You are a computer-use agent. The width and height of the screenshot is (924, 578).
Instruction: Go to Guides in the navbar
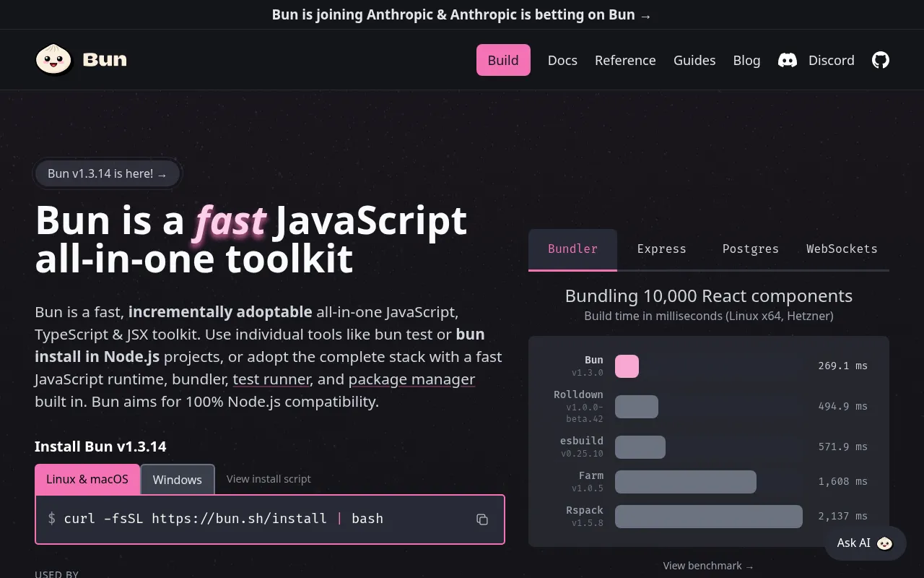pos(694,60)
